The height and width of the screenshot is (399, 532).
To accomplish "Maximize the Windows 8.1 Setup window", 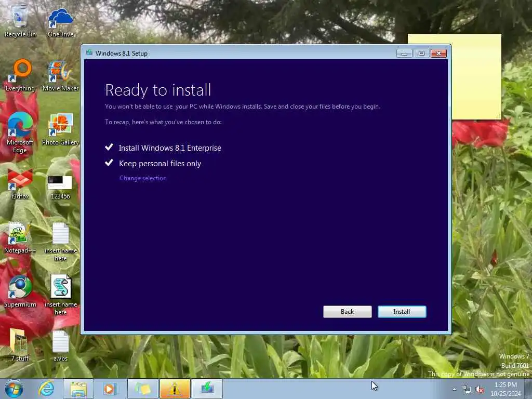I will 421,54.
